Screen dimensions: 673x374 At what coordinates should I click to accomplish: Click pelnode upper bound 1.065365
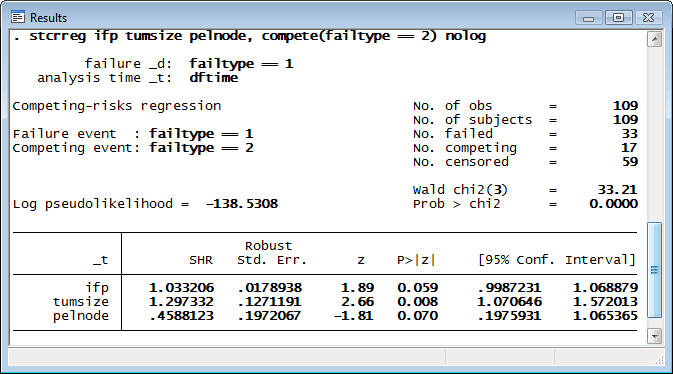606,316
